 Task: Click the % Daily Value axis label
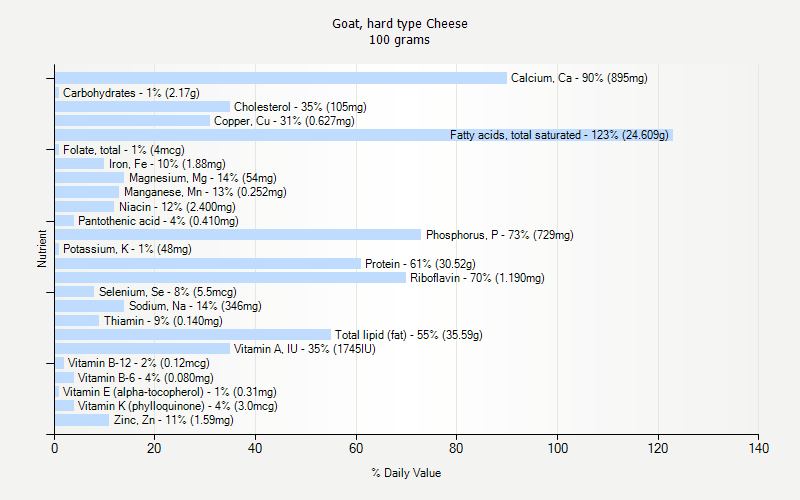click(405, 473)
